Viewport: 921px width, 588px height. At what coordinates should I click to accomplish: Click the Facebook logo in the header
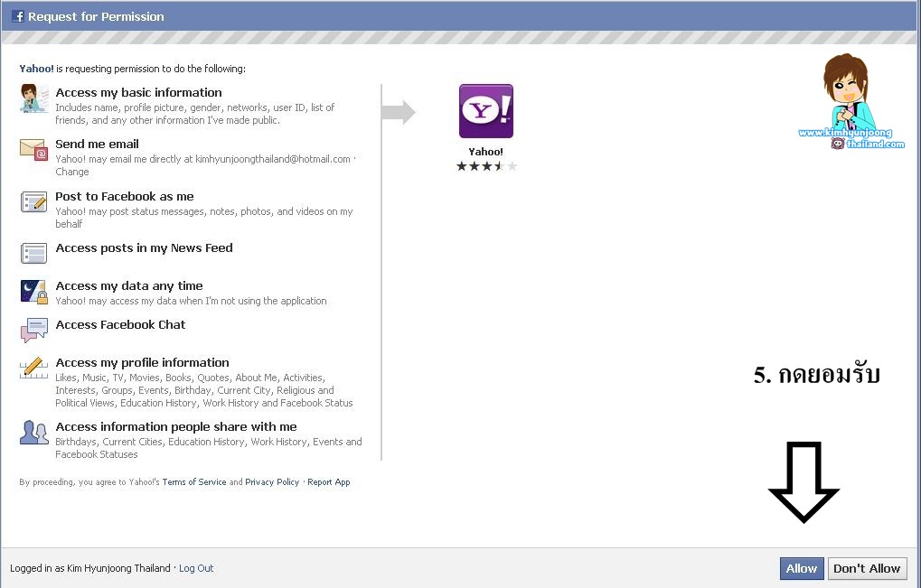(x=17, y=16)
